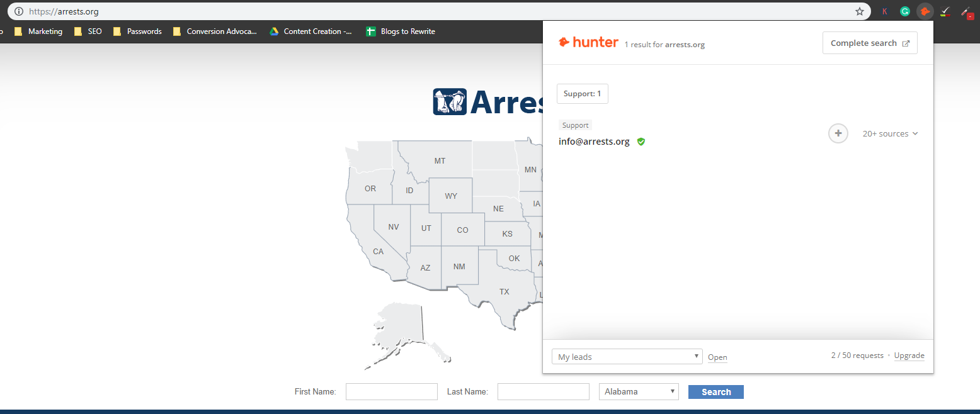The width and height of the screenshot is (980, 414).
Task: Click the First Name input field
Action: click(392, 392)
